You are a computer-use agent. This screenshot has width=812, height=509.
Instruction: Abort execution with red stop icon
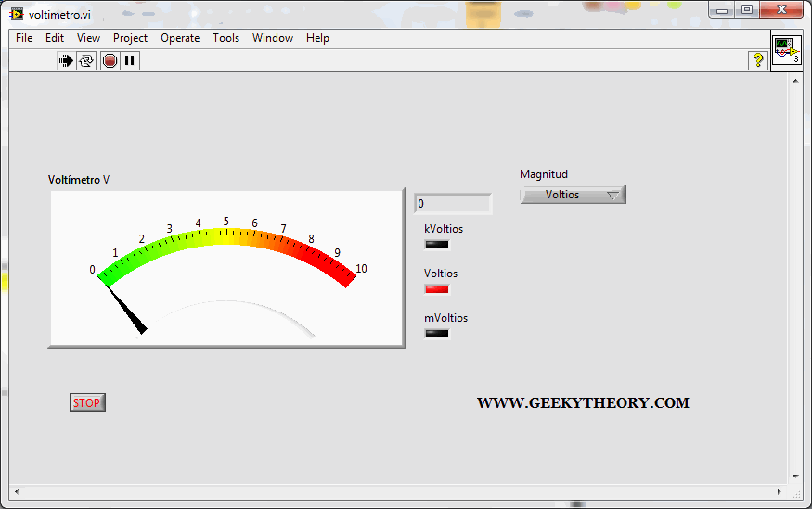110,61
